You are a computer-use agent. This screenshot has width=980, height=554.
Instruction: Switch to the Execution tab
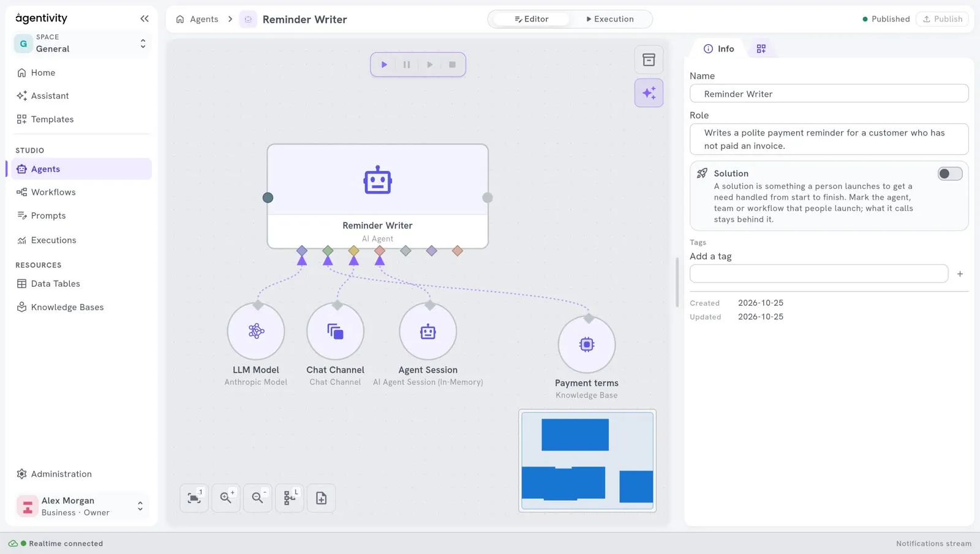pyautogui.click(x=609, y=19)
